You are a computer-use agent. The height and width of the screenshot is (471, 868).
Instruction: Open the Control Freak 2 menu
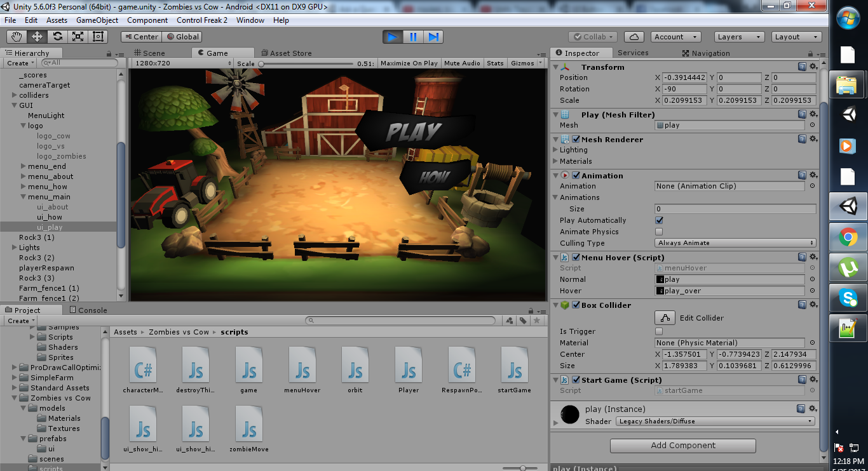pos(202,20)
